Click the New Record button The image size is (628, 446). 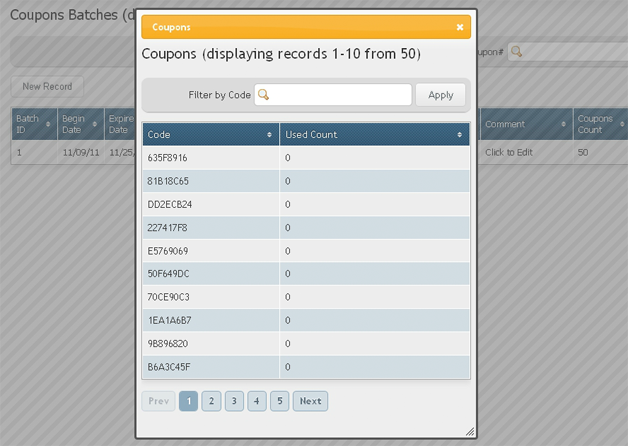pyautogui.click(x=47, y=87)
